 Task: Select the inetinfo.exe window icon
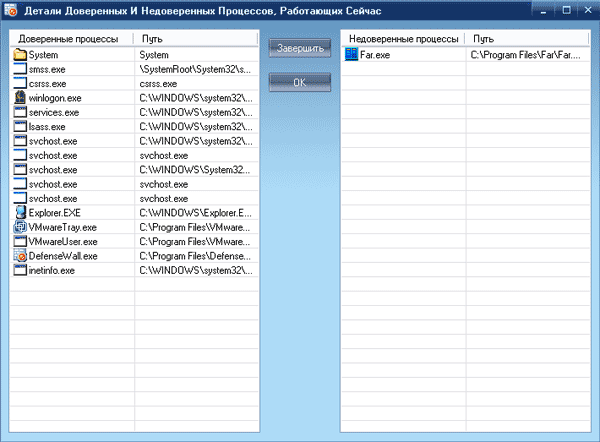(20, 270)
